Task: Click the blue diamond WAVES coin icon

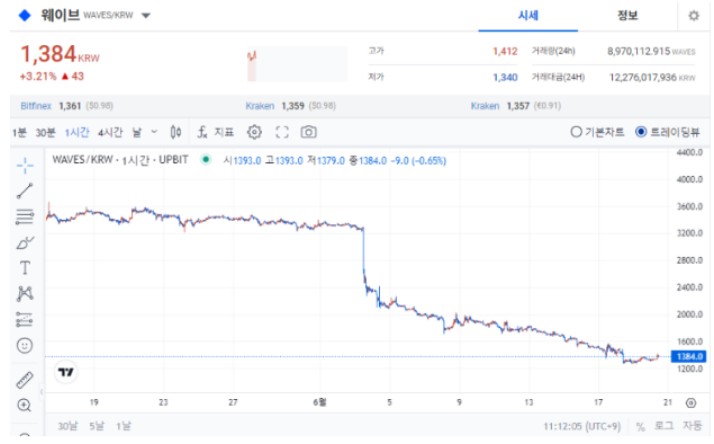Action: point(24,15)
